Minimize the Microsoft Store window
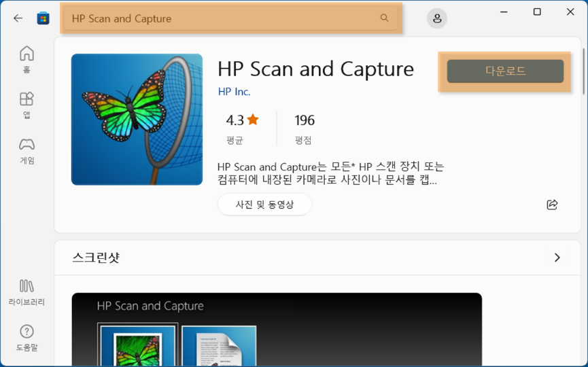 (504, 12)
